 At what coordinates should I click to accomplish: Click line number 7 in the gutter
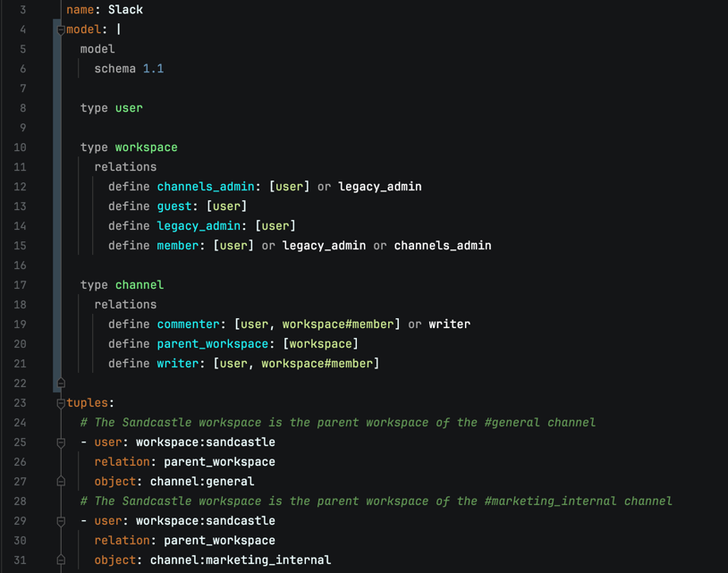[x=22, y=88]
